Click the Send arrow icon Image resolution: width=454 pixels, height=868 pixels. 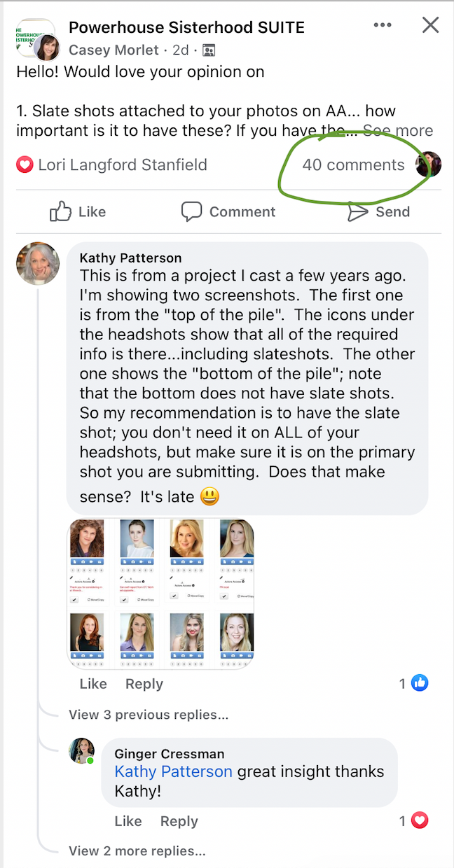click(358, 211)
